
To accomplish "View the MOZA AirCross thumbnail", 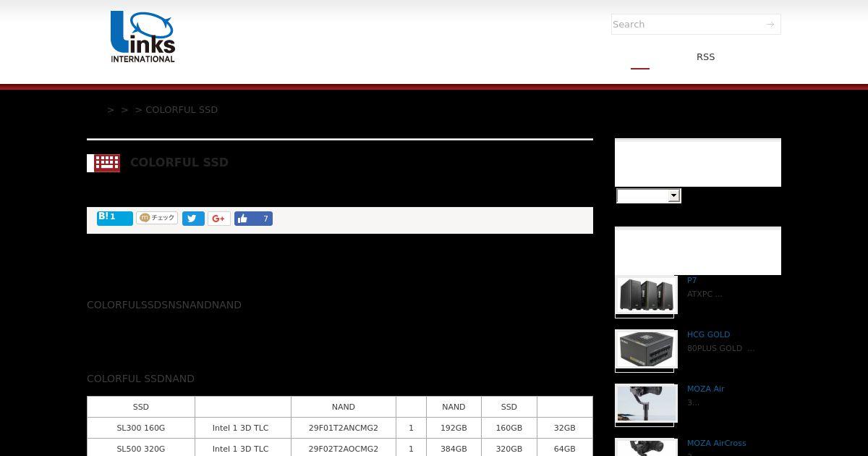I will tap(646, 447).
